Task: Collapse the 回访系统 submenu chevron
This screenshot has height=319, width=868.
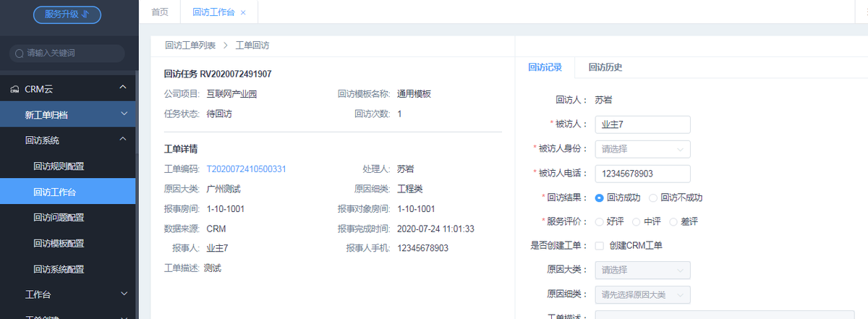Action: [123, 140]
